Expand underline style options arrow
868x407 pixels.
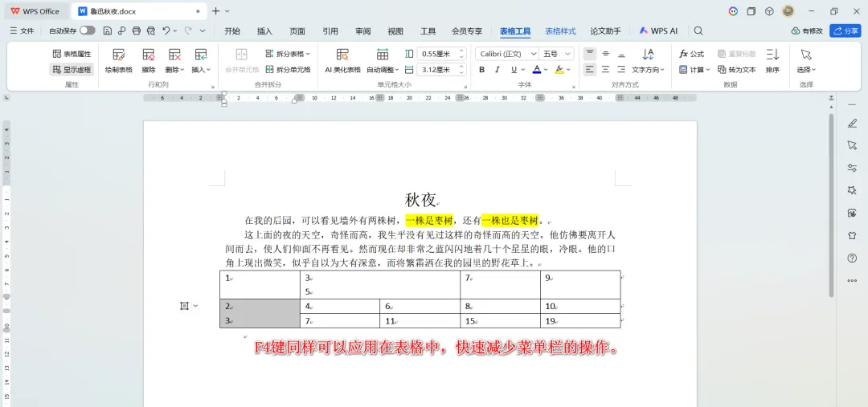tap(523, 70)
